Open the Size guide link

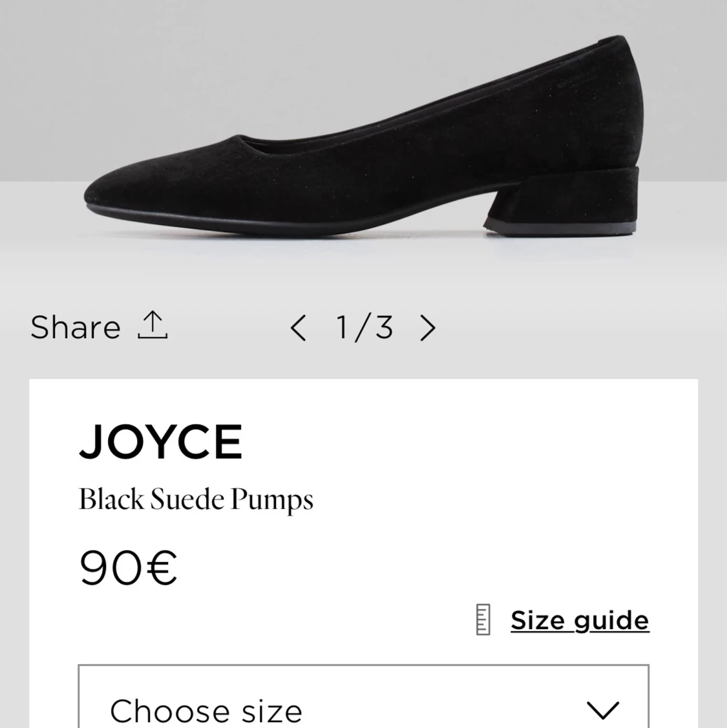[580, 621]
